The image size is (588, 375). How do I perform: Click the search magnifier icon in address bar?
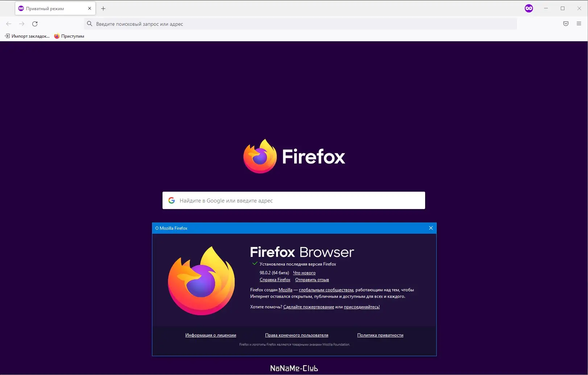pyautogui.click(x=90, y=24)
